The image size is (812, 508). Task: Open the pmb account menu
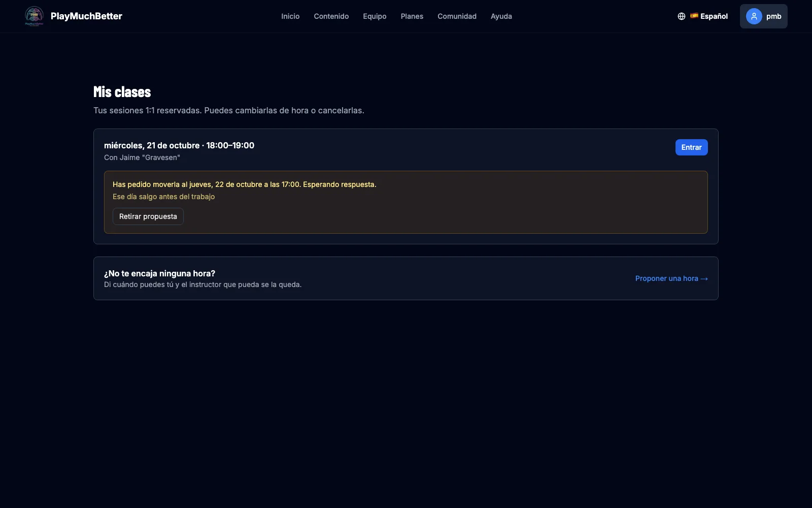click(763, 16)
